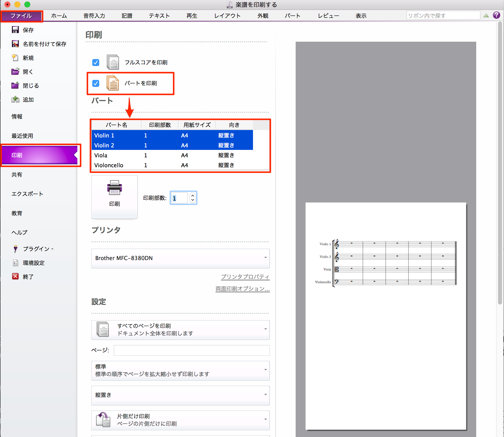Select 教育 in the sidebar
Image resolution: width=504 pixels, height=437 pixels.
pyautogui.click(x=17, y=213)
